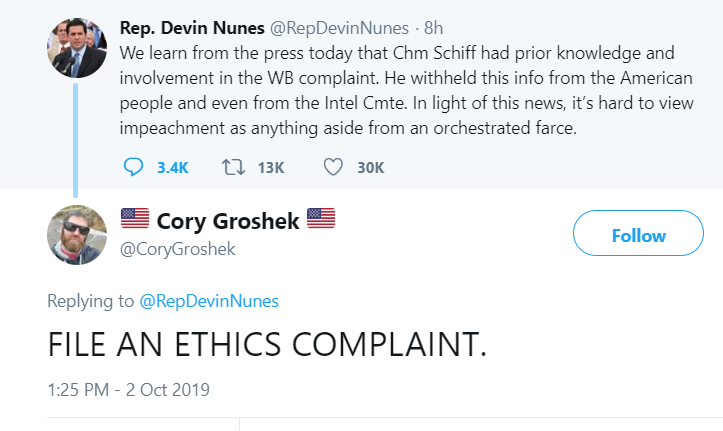Open the 1:25 PM - 2 Oct 2019 timestamp
723x431 pixels.
[x=129, y=388]
